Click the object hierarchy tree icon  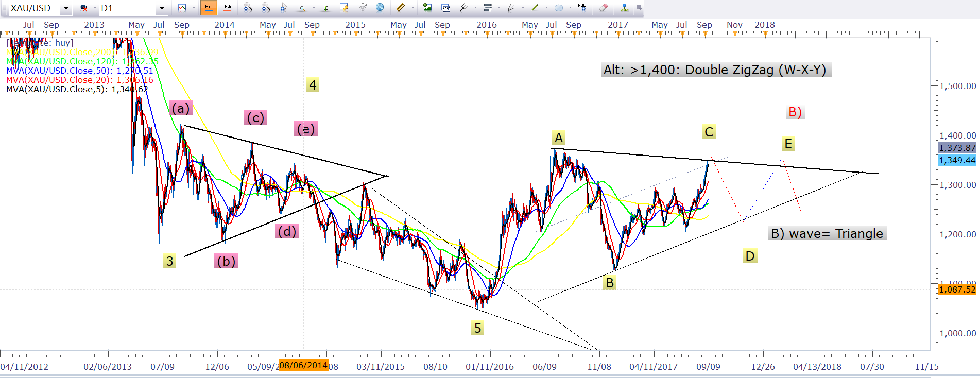coord(624,8)
